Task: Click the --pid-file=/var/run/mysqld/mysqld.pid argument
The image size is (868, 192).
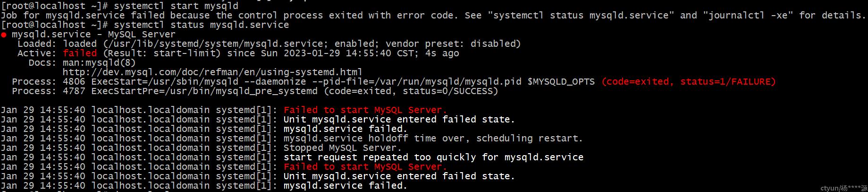Action: pos(417,82)
